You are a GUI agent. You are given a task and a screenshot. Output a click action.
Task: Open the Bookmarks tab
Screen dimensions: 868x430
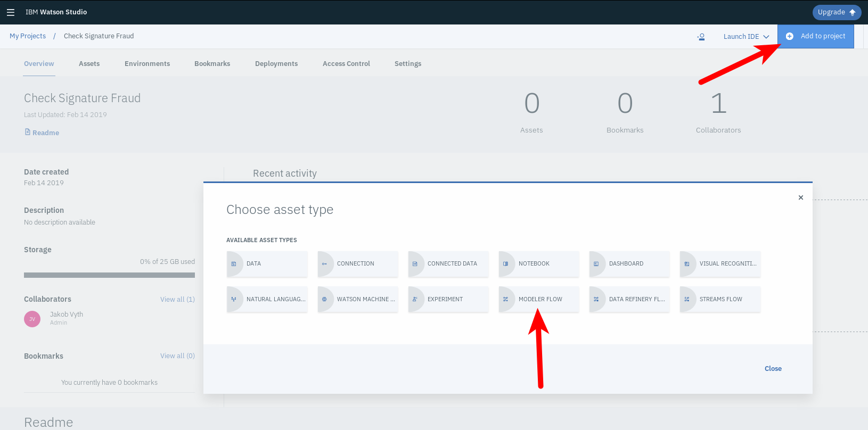(212, 64)
